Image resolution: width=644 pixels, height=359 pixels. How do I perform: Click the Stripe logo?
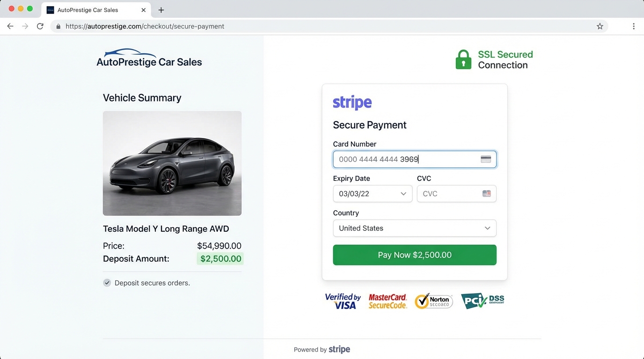pyautogui.click(x=352, y=102)
